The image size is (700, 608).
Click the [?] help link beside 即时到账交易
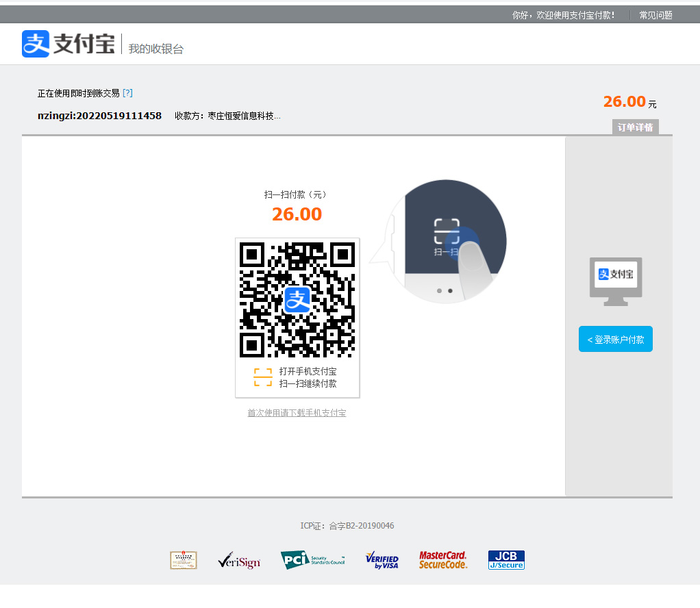click(x=127, y=93)
